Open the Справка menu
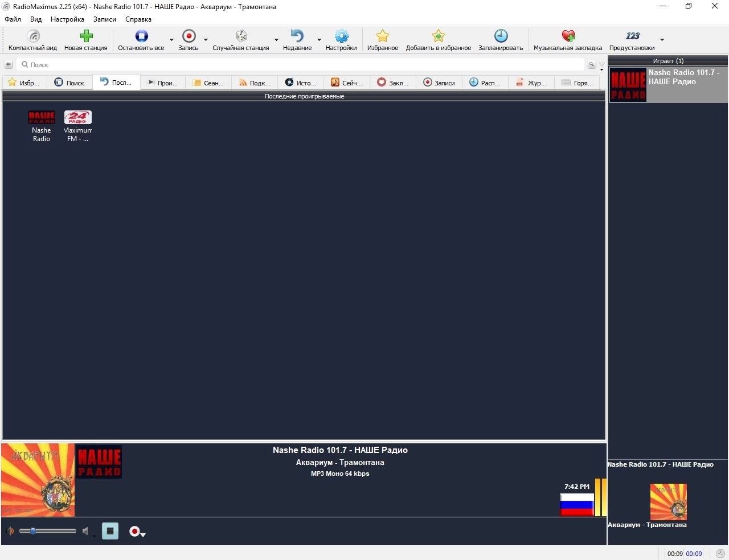The image size is (729, 560). [x=138, y=19]
